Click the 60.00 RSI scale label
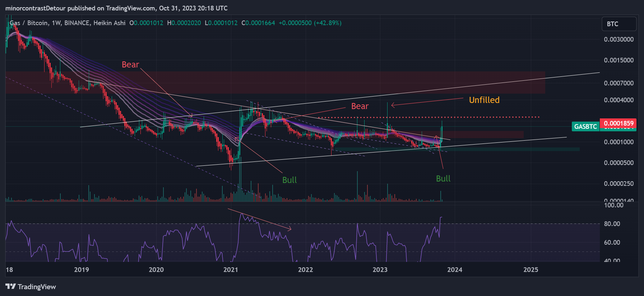The width and height of the screenshot is (644, 296). [612, 243]
